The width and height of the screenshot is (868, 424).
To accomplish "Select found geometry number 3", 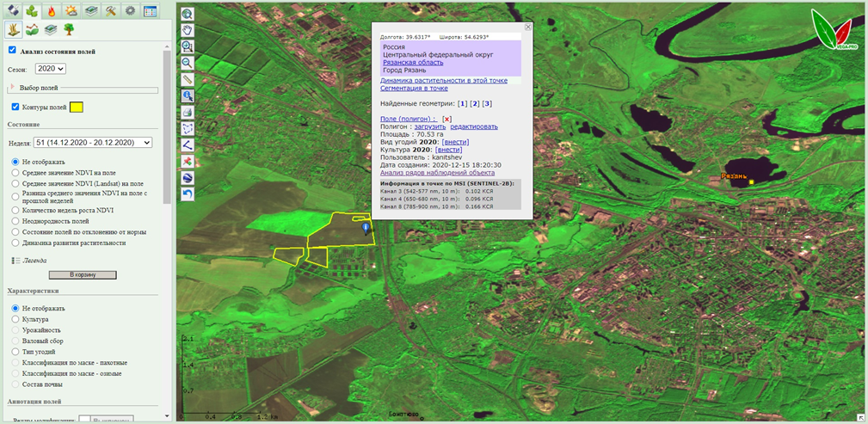I will 487,103.
